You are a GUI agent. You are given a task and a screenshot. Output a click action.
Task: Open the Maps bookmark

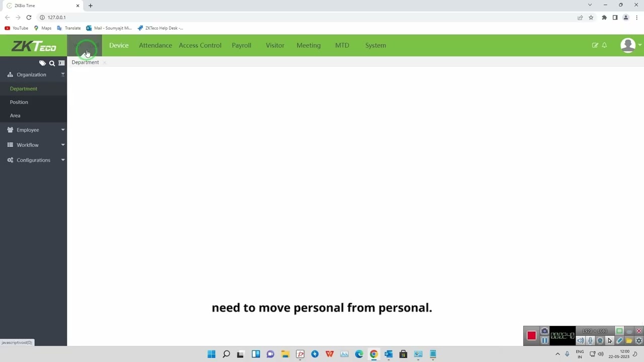click(42, 28)
